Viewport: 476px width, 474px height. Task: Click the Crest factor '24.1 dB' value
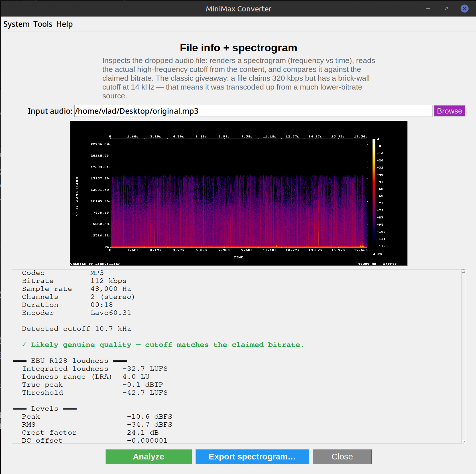143,433
